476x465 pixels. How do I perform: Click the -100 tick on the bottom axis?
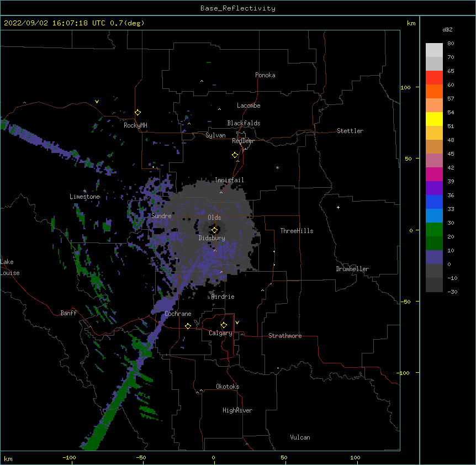click(69, 457)
